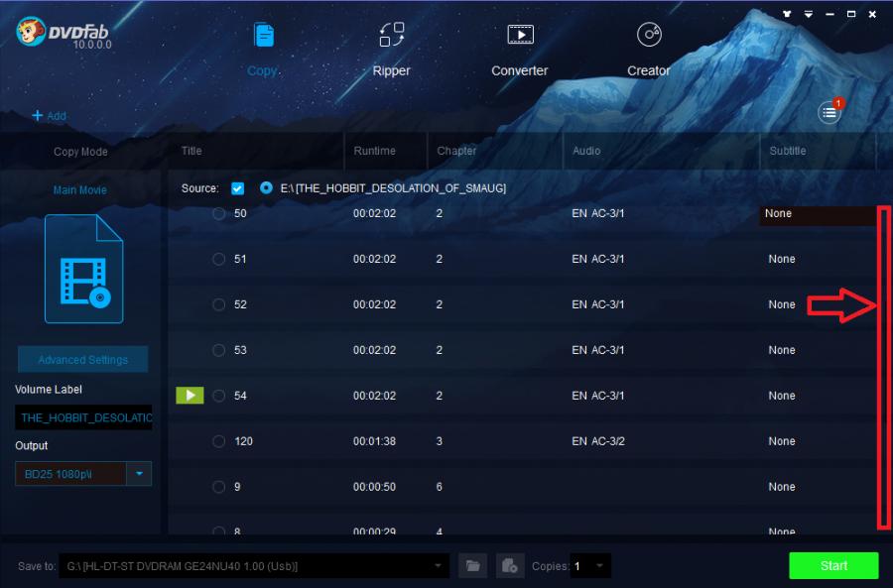Click the Audio column header
Viewport: 893px width, 588px height.
586,151
